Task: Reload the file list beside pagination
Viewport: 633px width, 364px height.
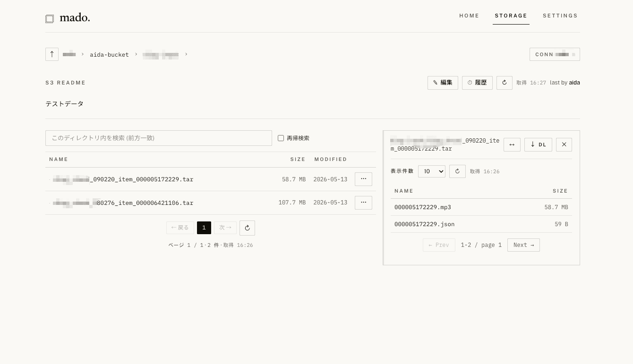Action: pos(247,228)
